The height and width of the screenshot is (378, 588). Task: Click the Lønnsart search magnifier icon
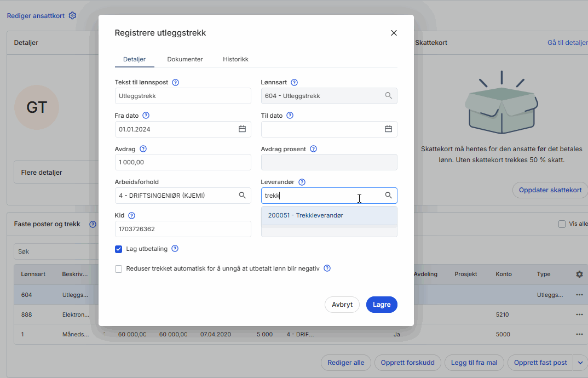(388, 96)
